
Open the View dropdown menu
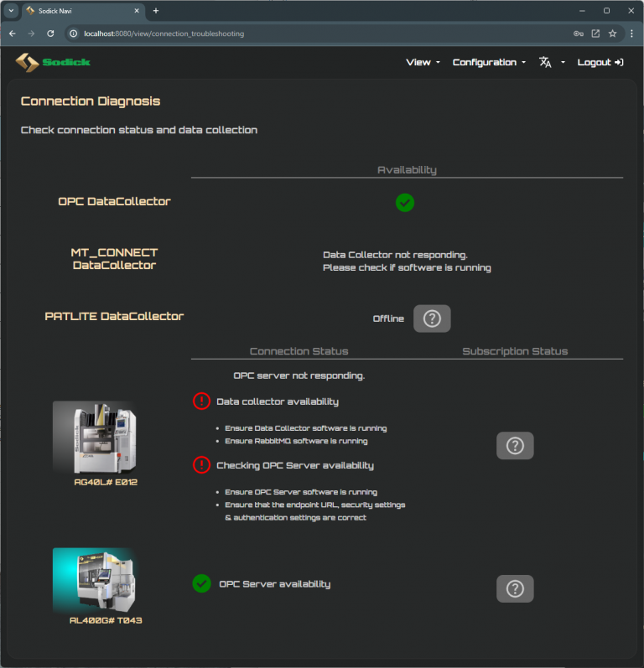click(x=423, y=62)
